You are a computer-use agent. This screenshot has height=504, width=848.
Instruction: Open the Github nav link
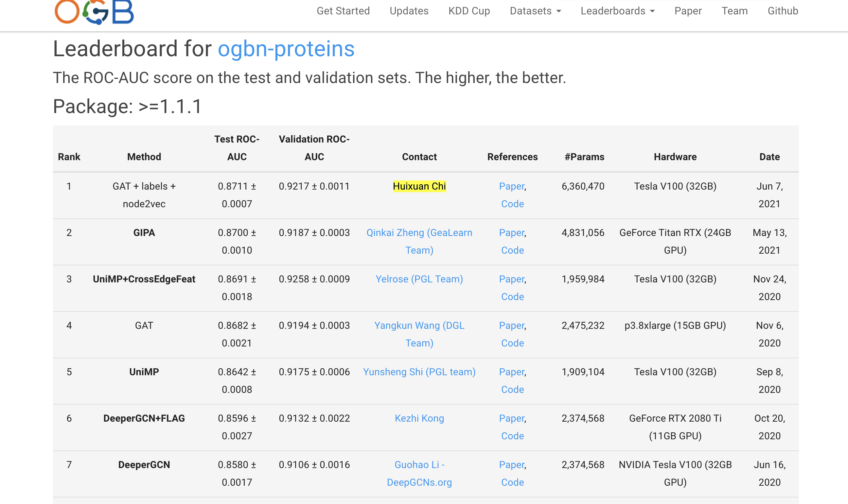pos(783,11)
